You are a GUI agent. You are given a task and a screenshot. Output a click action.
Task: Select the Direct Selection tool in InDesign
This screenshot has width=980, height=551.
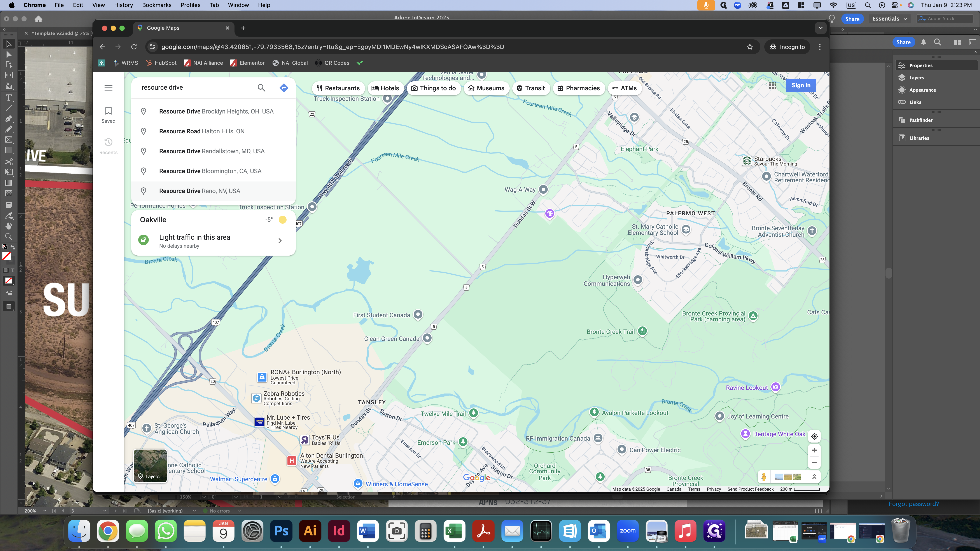[x=8, y=55]
